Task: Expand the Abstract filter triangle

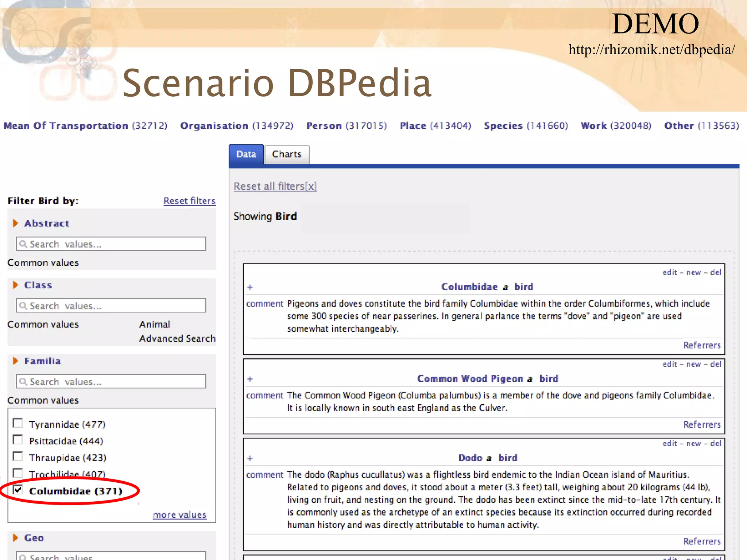Action: click(15, 223)
